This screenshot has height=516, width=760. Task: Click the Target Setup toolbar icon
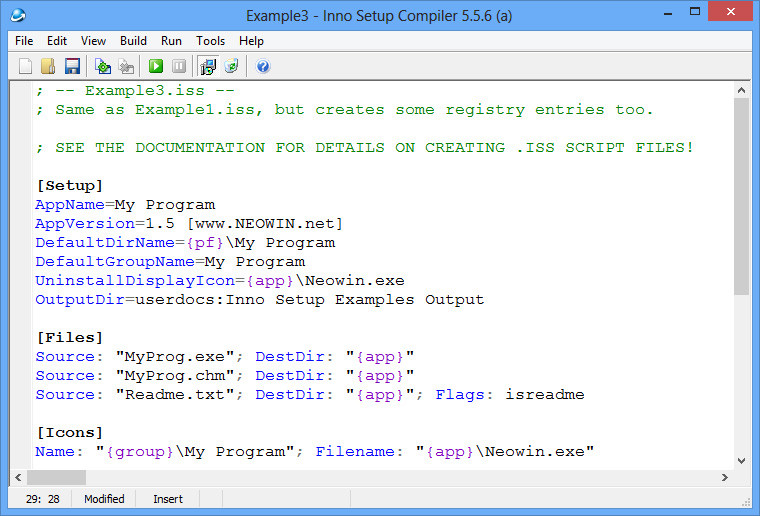coord(208,66)
